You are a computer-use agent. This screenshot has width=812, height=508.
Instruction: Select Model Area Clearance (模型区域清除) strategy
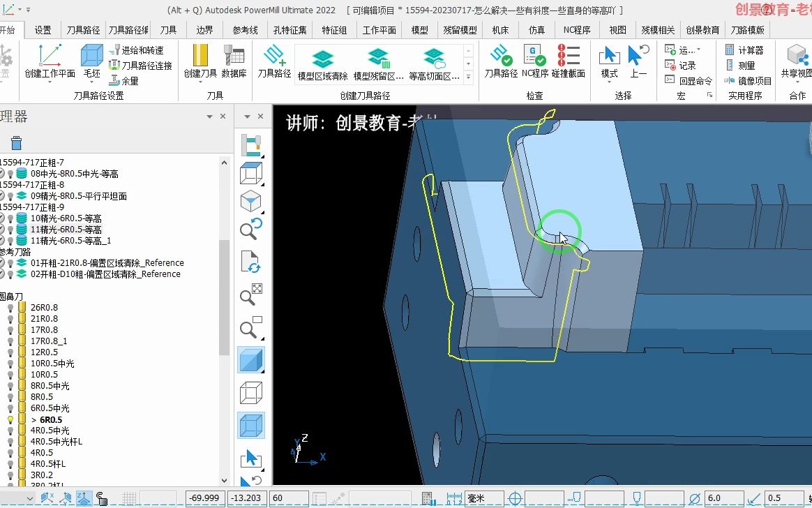pyautogui.click(x=322, y=63)
